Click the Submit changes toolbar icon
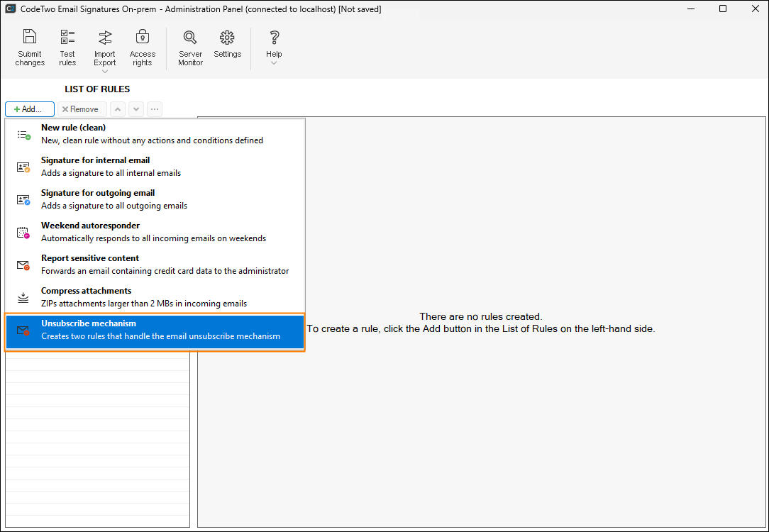Viewport: 769px width, 532px height. [x=30, y=38]
